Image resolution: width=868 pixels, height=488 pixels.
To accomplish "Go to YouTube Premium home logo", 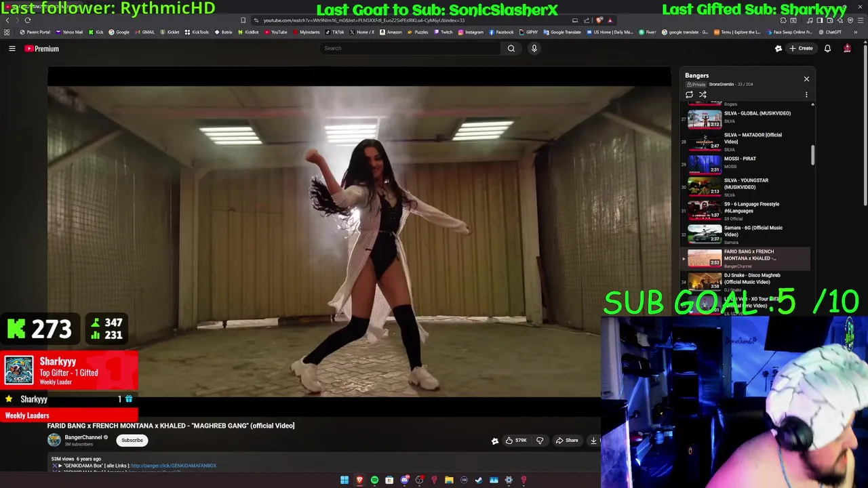I will pyautogui.click(x=42, y=49).
